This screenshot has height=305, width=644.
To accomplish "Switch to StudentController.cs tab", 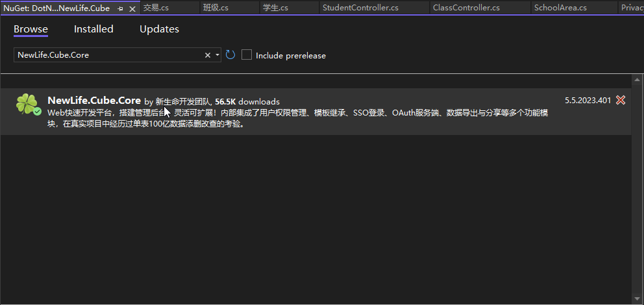I will [x=360, y=8].
